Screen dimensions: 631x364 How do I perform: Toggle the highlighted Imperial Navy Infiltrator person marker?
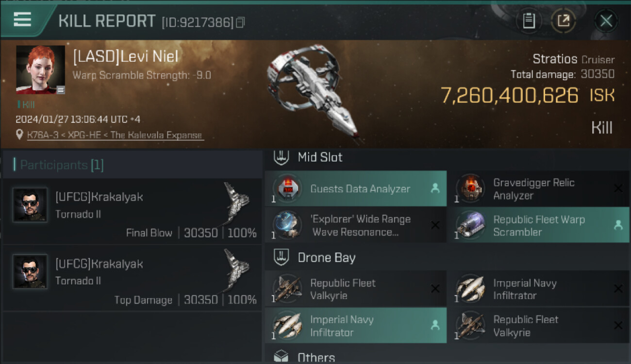(435, 326)
